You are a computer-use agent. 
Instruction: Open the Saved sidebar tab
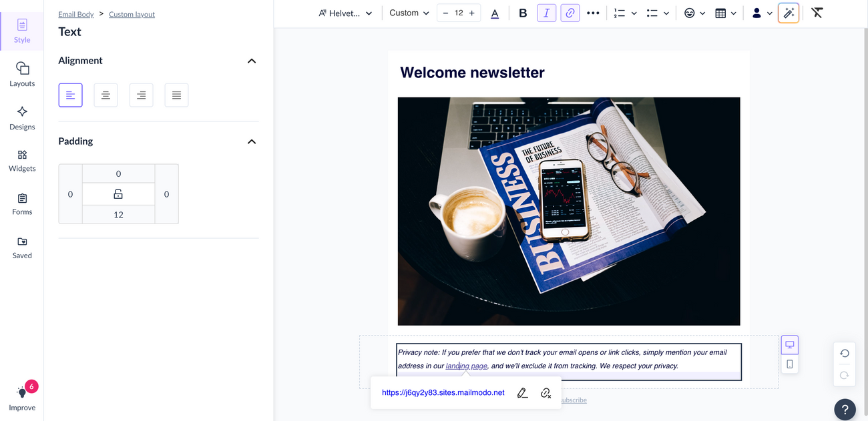pyautogui.click(x=22, y=248)
